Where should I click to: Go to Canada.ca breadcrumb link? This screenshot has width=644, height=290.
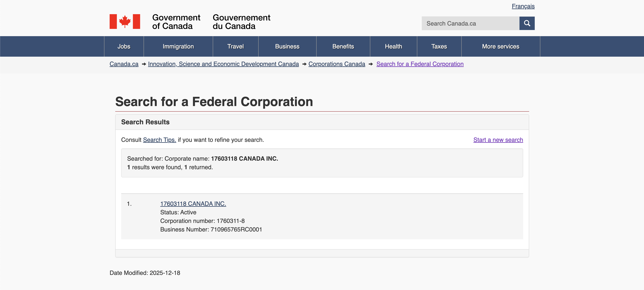pos(124,64)
